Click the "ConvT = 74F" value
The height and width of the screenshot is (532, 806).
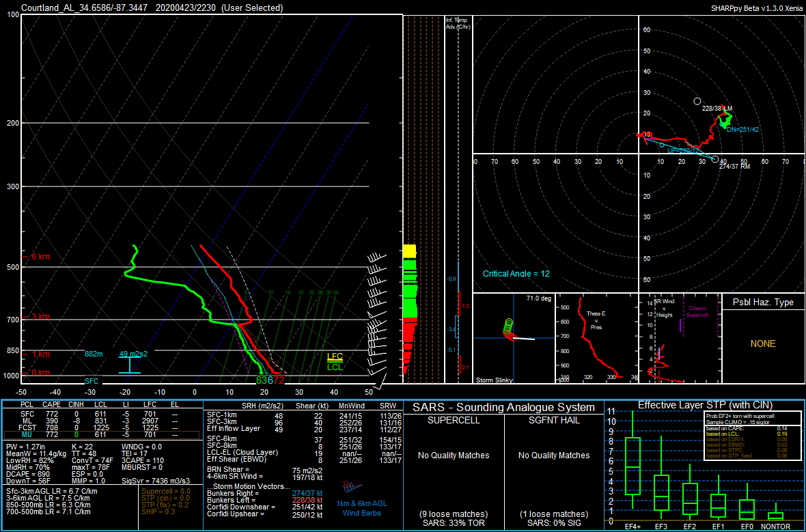(x=92, y=460)
